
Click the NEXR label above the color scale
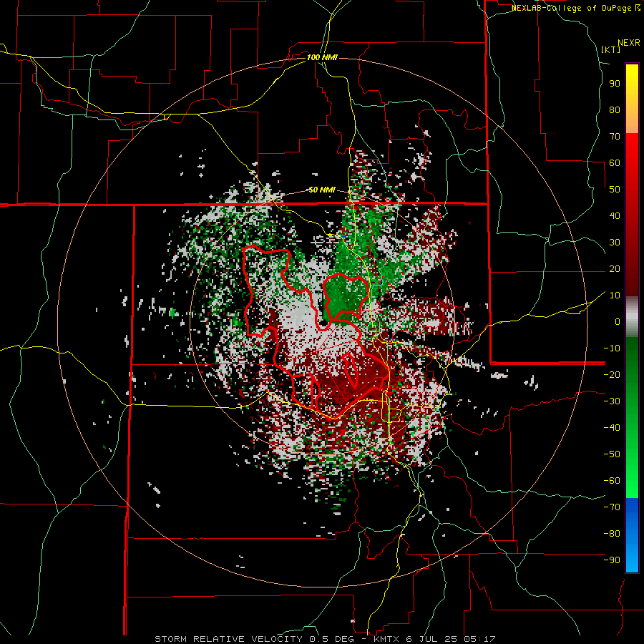[x=628, y=43]
